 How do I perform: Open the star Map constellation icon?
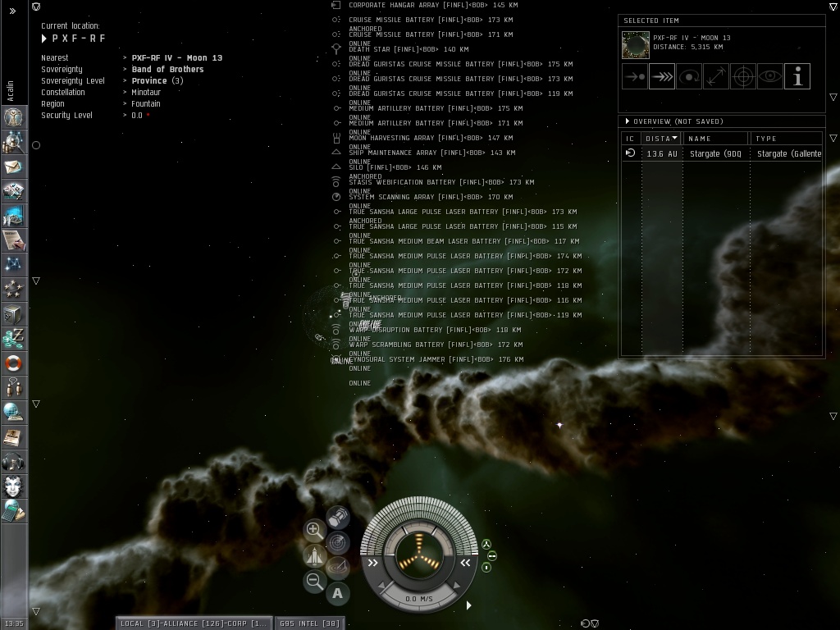(13, 265)
